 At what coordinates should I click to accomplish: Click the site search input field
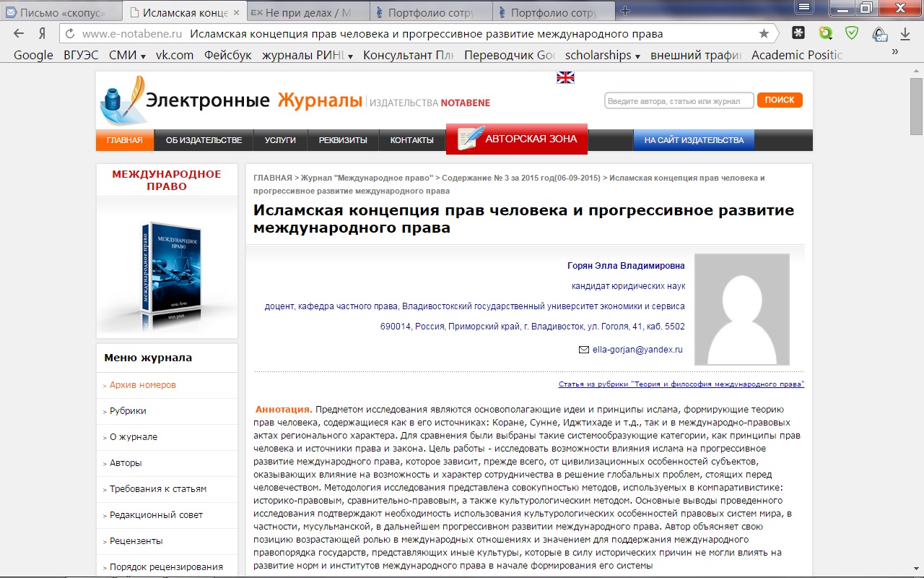[679, 101]
